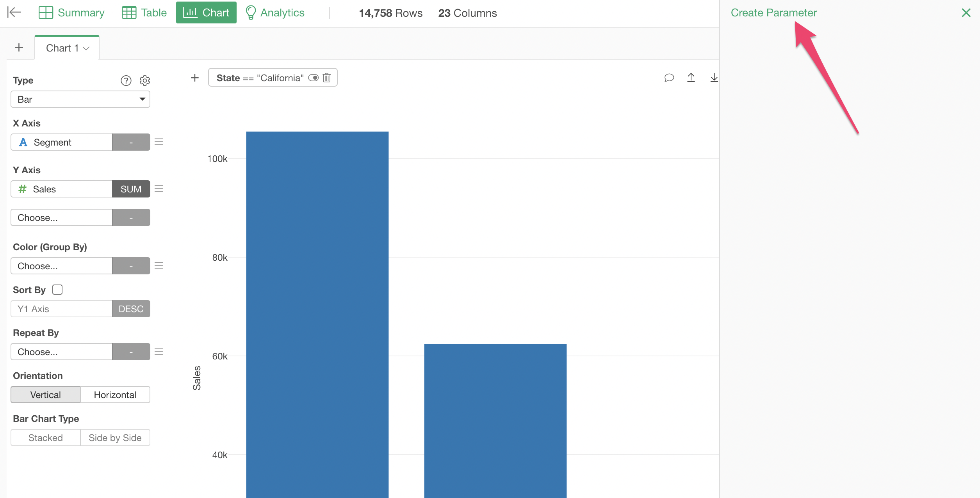Open the SUM aggregation dropdown for Sales
The height and width of the screenshot is (498, 980).
[131, 189]
